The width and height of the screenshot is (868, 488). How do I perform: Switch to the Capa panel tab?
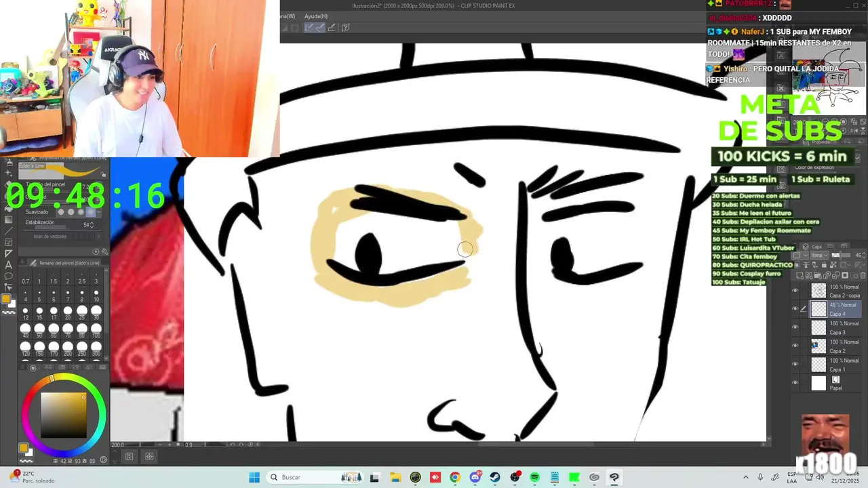coord(812,247)
